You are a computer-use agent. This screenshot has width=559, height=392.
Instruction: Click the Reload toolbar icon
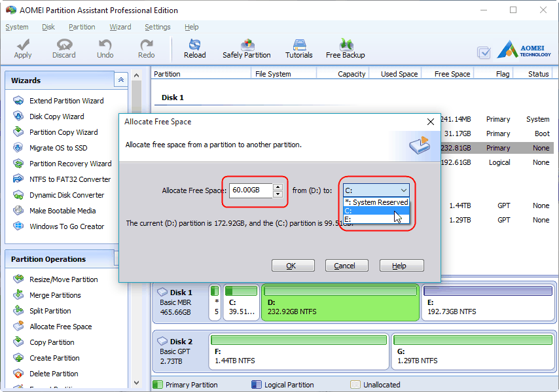pyautogui.click(x=194, y=48)
